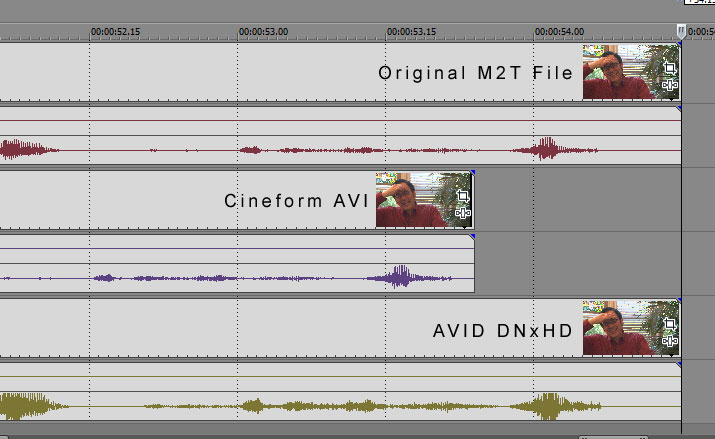
Task: Open Event FX on AVID DNxHD clip
Action: [669, 341]
